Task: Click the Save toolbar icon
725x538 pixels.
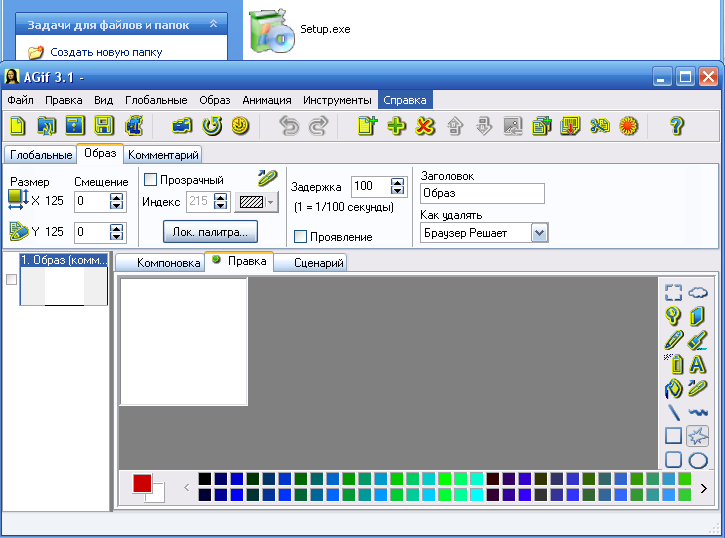Action: (x=75, y=126)
